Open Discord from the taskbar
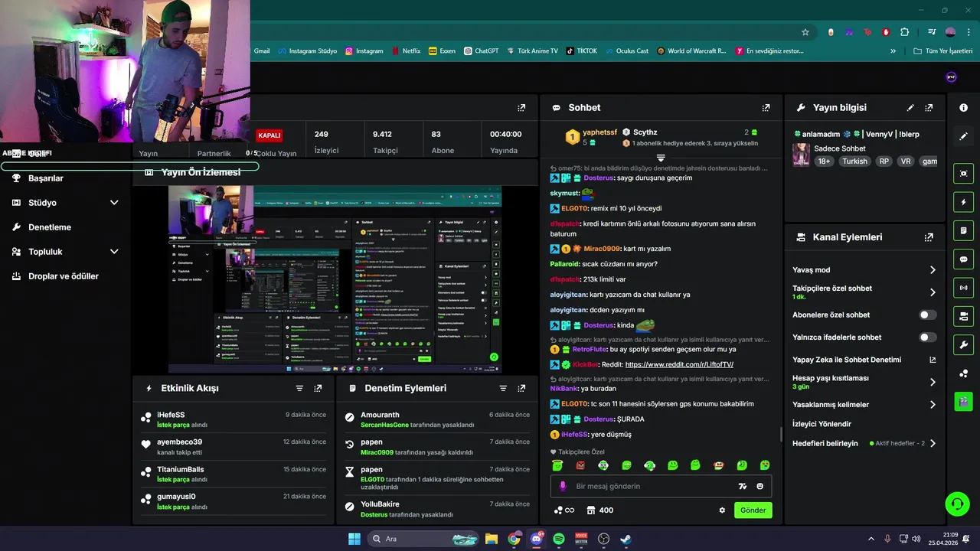 (x=537, y=539)
